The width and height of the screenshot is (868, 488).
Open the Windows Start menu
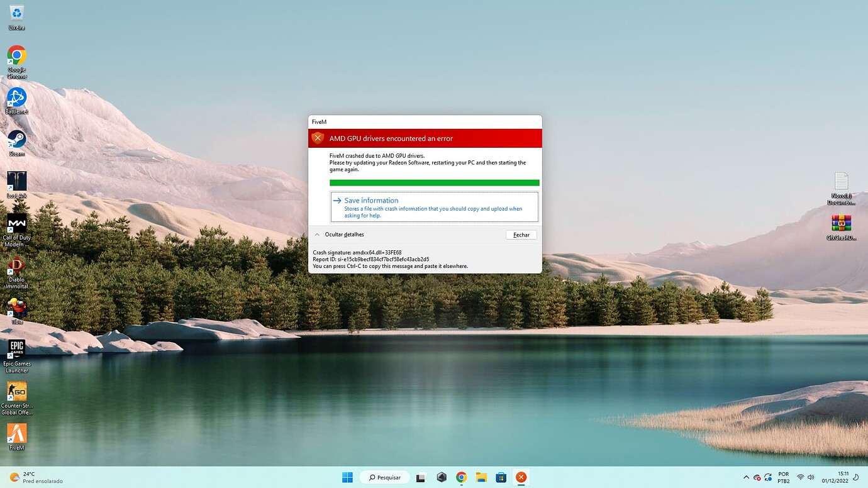click(347, 477)
